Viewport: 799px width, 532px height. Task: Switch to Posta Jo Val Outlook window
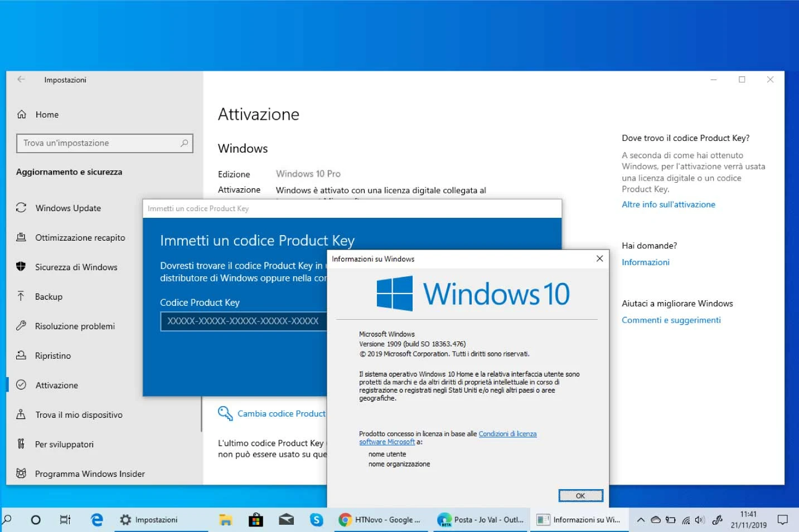click(x=481, y=520)
